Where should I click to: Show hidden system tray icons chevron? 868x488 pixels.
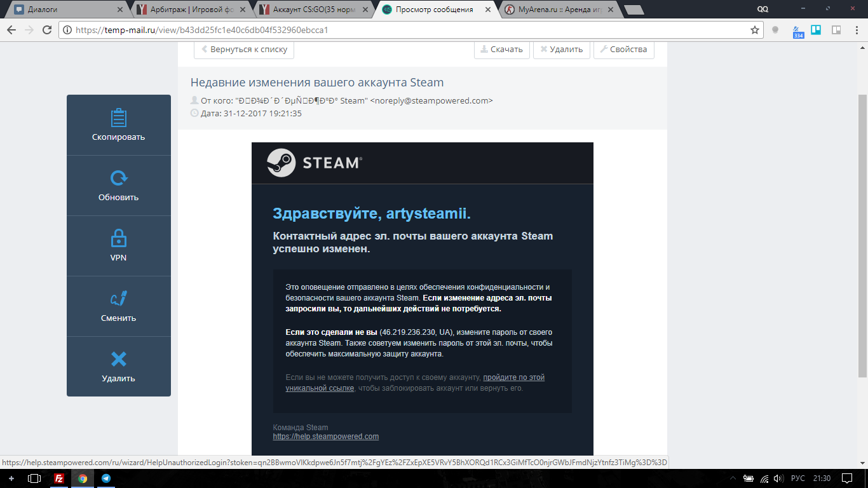coord(733,478)
